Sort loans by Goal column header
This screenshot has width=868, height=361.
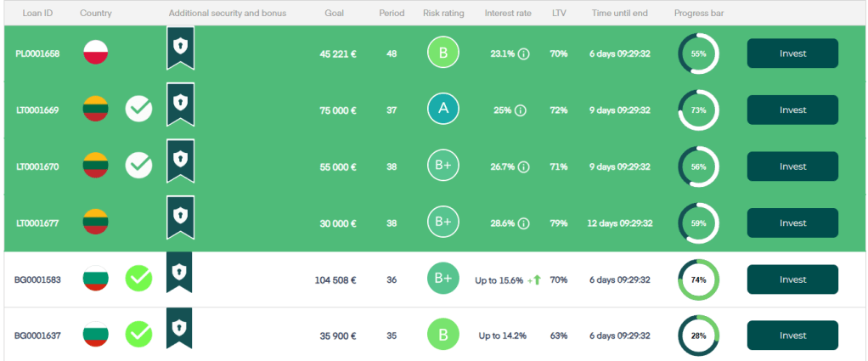[x=335, y=14]
